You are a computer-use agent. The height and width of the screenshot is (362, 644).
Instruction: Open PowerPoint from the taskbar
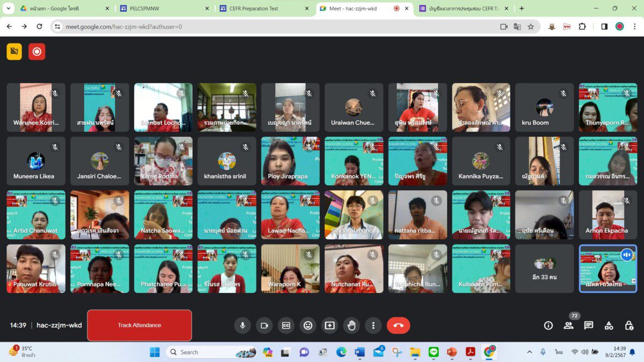452,352
